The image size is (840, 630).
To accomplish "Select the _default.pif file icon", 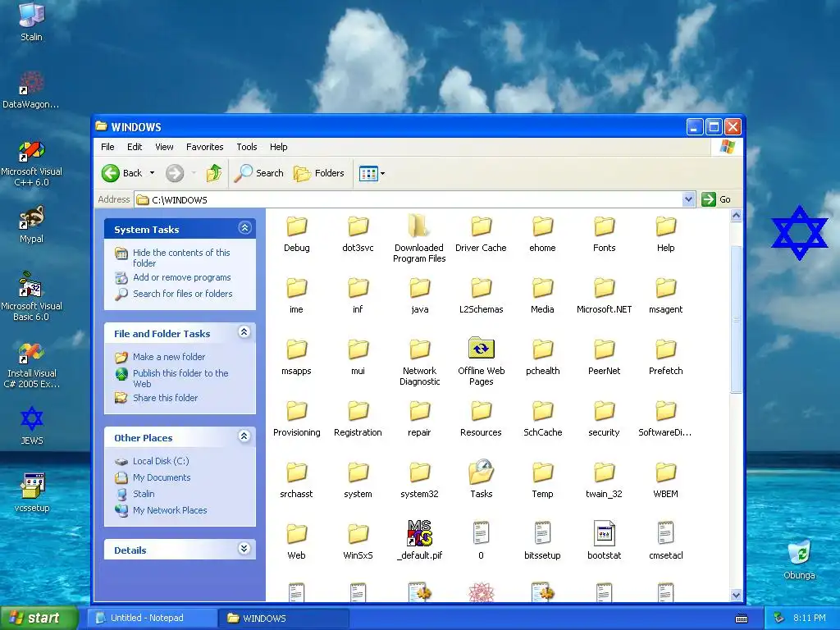I will [x=419, y=533].
